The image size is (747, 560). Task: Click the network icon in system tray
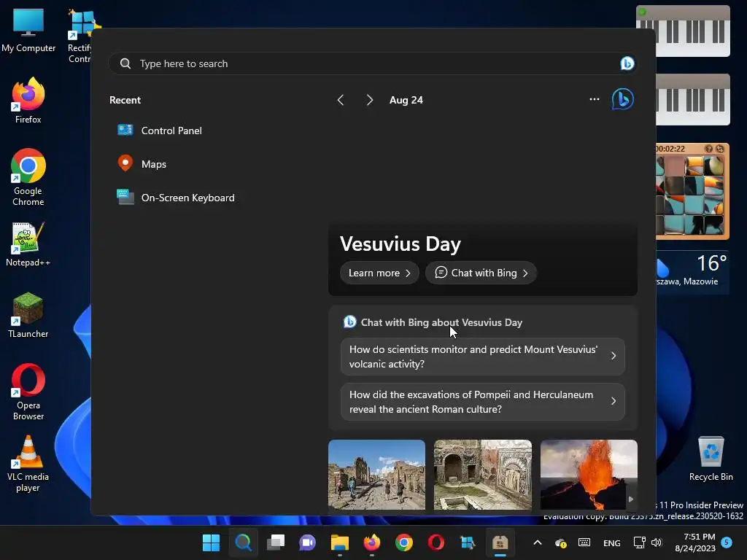tap(639, 542)
